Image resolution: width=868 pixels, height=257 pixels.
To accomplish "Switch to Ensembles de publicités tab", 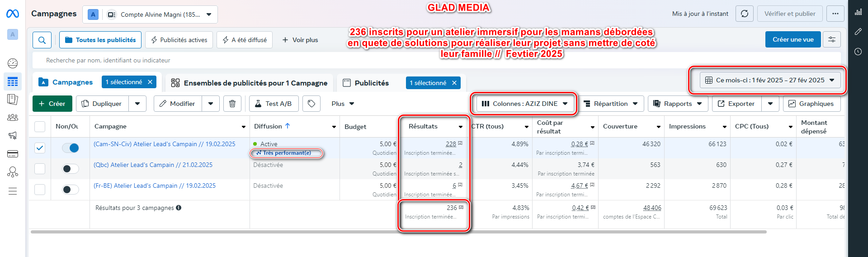I will 249,83.
